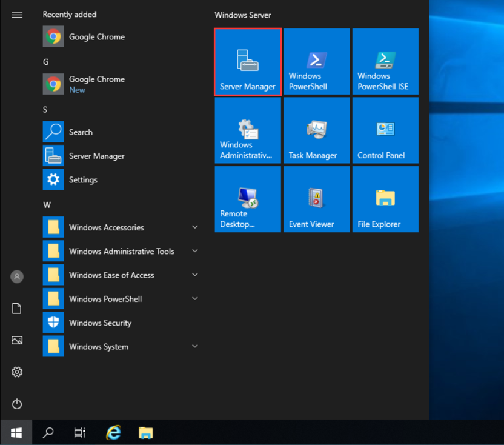Click the letter G section header

[x=46, y=62]
